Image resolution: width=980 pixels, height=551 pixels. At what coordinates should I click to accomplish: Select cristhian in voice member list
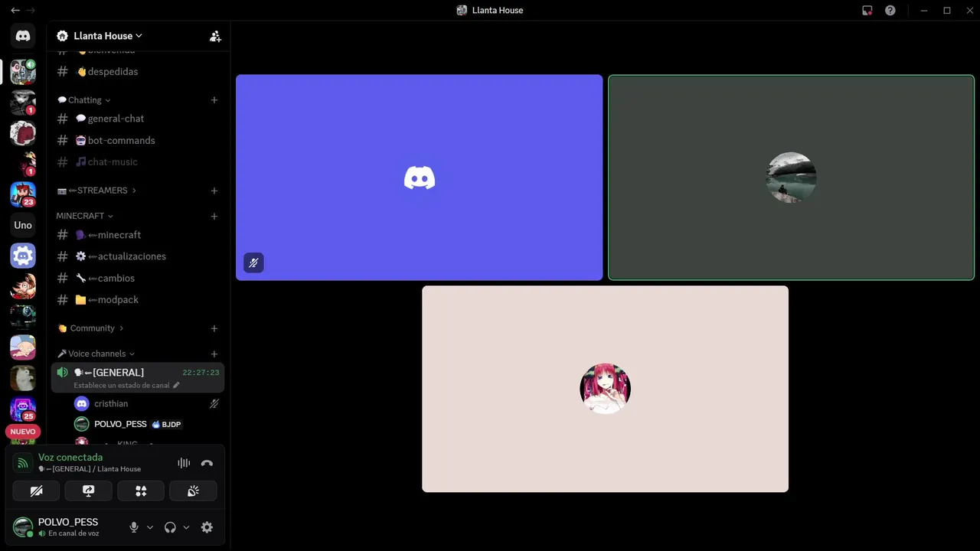click(147, 403)
